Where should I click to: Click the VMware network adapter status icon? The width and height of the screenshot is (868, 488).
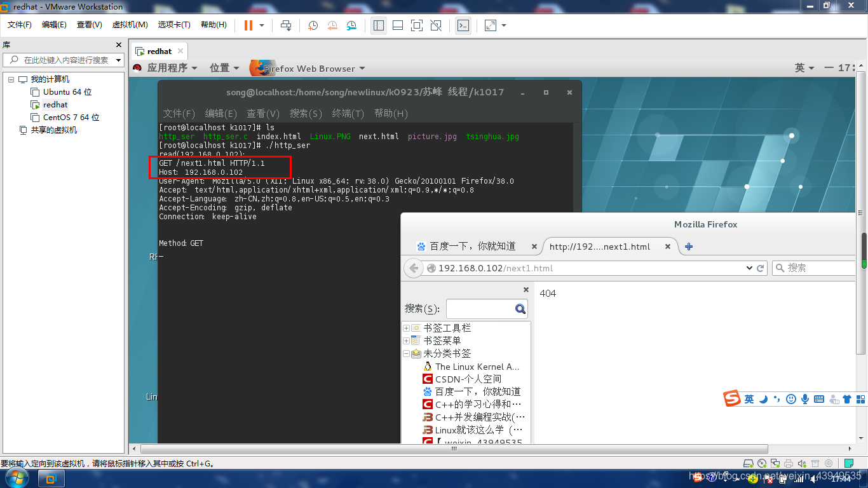(775, 463)
